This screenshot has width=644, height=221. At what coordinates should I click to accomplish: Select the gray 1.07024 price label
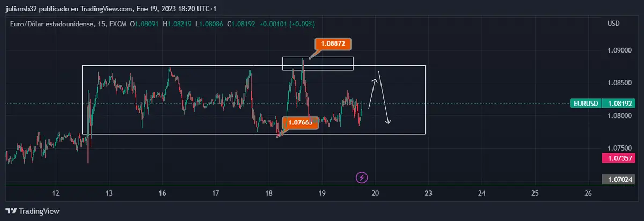tap(620, 180)
